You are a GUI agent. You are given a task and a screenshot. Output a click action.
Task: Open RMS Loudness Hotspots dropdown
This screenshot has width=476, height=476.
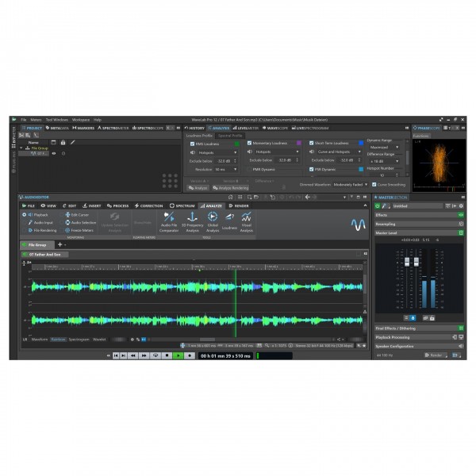point(217,152)
